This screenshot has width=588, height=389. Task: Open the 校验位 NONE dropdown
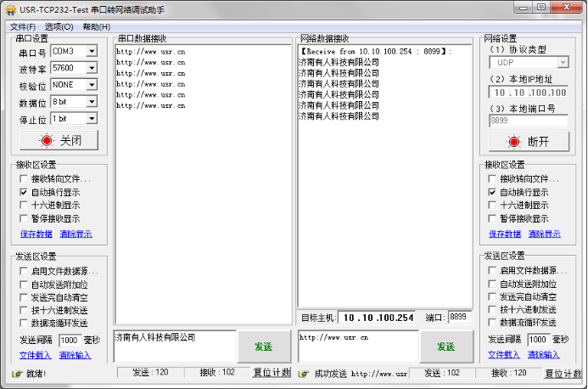coord(92,85)
